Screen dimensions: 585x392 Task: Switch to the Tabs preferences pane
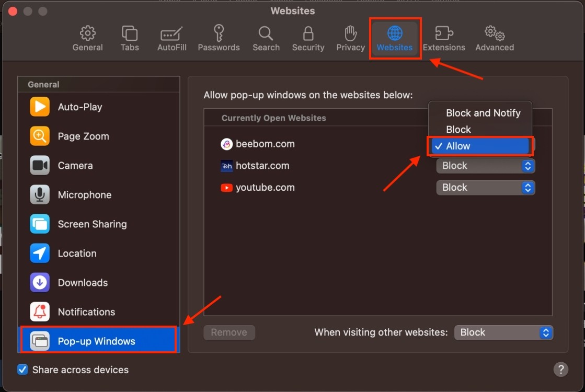click(130, 39)
